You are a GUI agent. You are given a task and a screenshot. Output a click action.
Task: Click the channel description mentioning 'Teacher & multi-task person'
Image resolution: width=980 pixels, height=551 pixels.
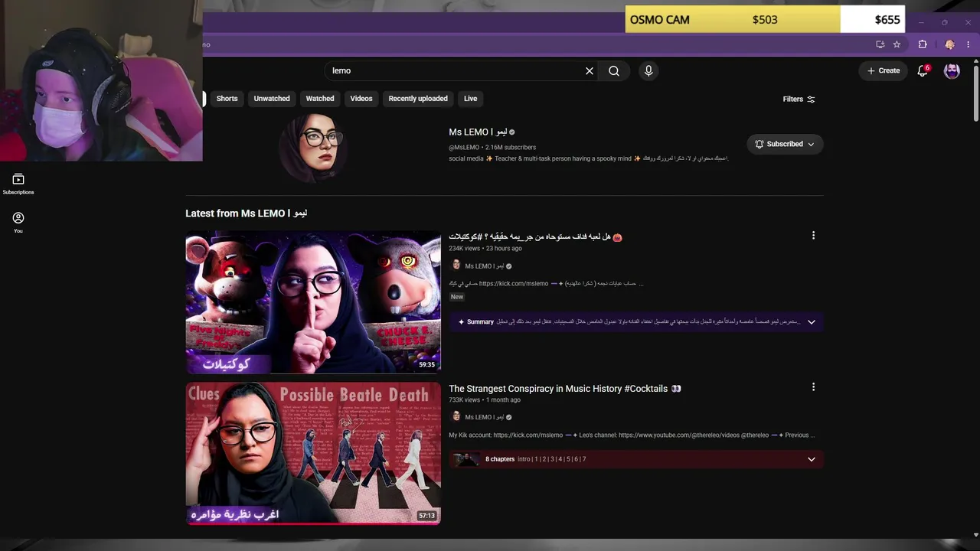pos(588,158)
